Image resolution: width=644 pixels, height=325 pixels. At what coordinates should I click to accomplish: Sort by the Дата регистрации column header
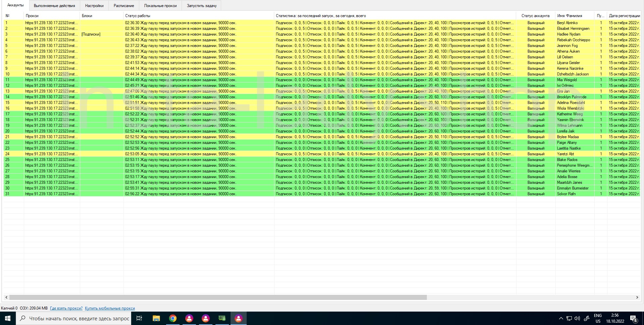point(624,16)
